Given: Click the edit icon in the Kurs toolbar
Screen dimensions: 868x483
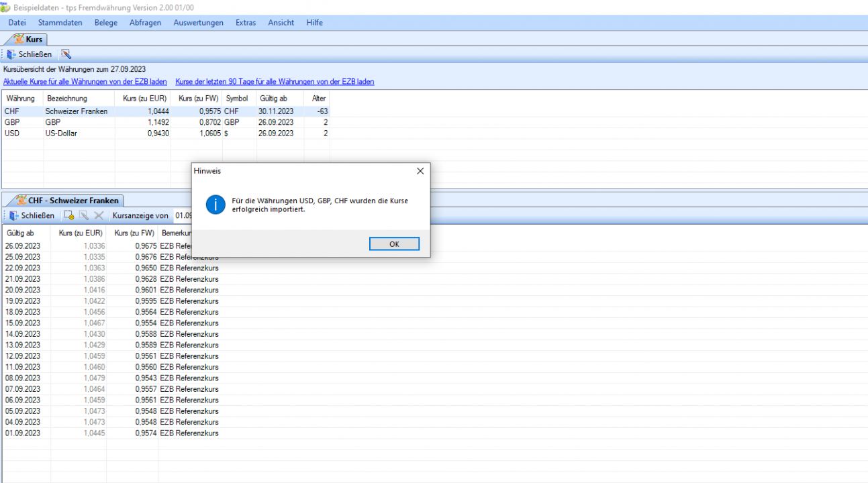Looking at the screenshot, I should tap(66, 54).
